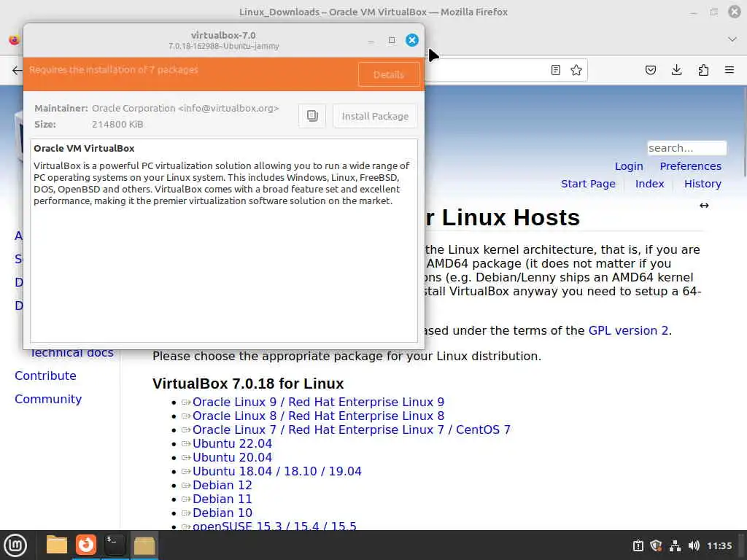Select the package installer taskbar icon
This screenshot has width=747, height=560.
tap(144, 545)
